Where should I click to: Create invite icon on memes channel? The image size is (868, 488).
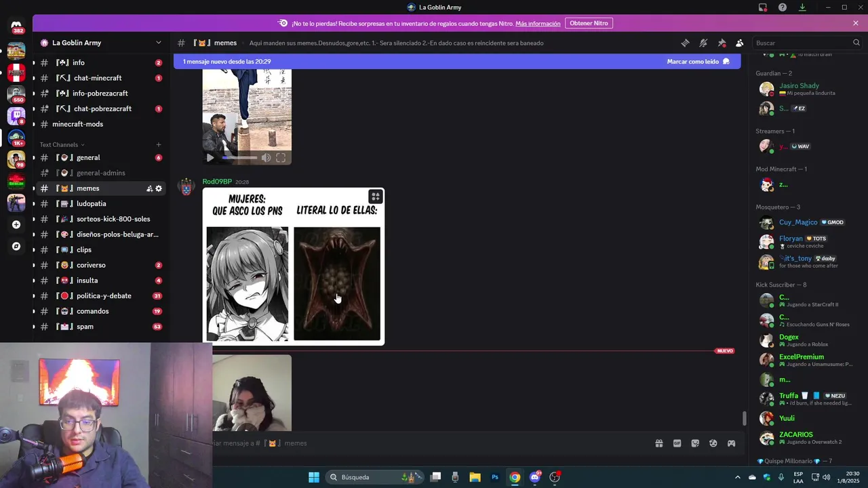point(149,188)
